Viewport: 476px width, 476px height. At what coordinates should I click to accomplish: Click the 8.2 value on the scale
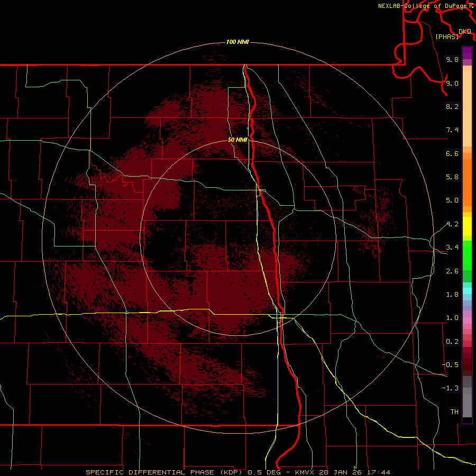[452, 106]
